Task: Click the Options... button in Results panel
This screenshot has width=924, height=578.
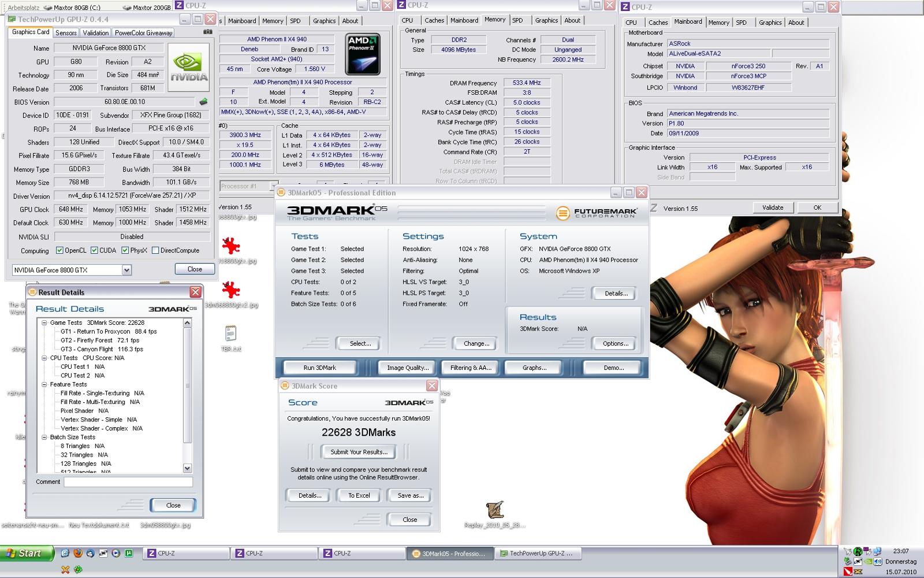Action: pos(616,343)
